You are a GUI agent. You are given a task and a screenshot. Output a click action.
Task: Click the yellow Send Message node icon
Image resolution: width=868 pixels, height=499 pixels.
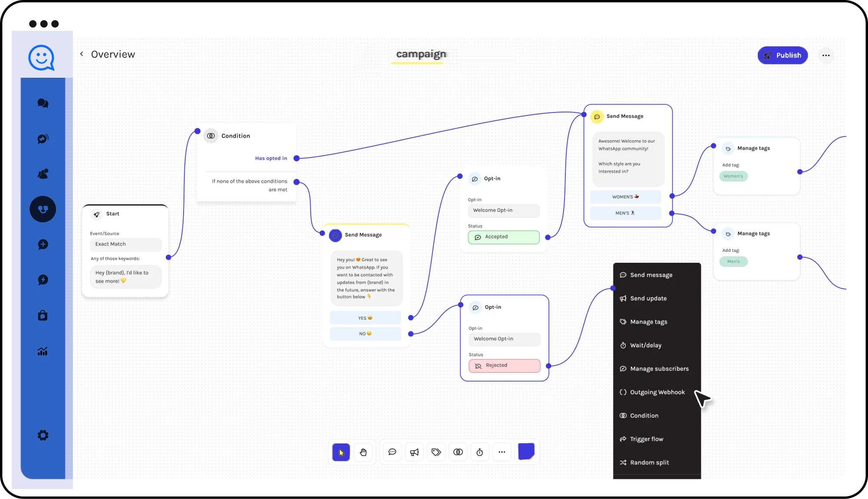[597, 117]
